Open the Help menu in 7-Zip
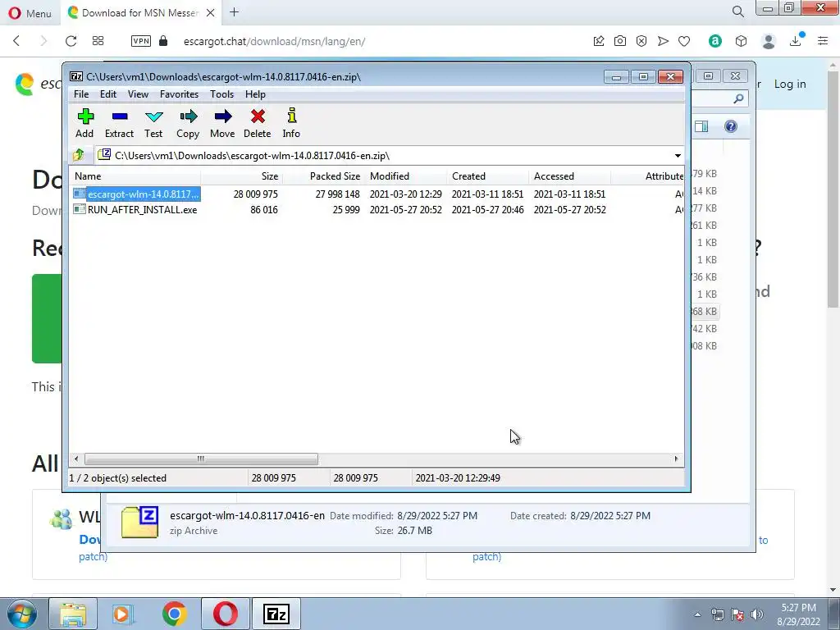This screenshot has width=840, height=630. pyautogui.click(x=256, y=94)
